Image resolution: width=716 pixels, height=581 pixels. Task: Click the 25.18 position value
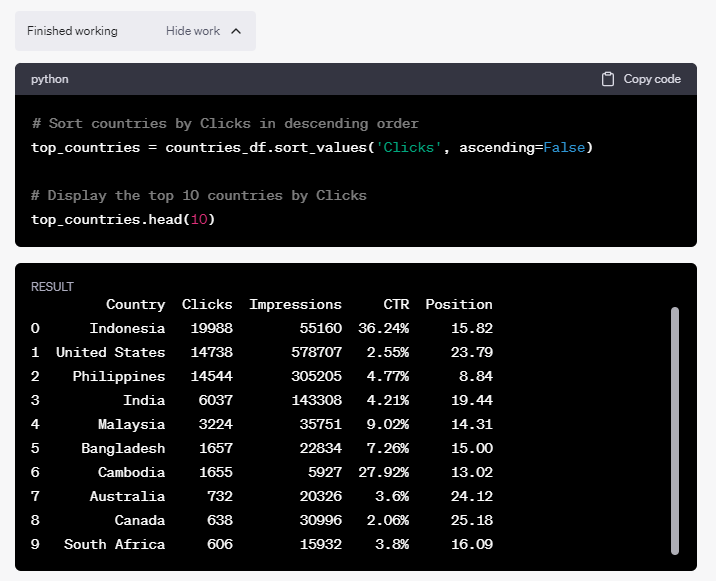click(472, 520)
